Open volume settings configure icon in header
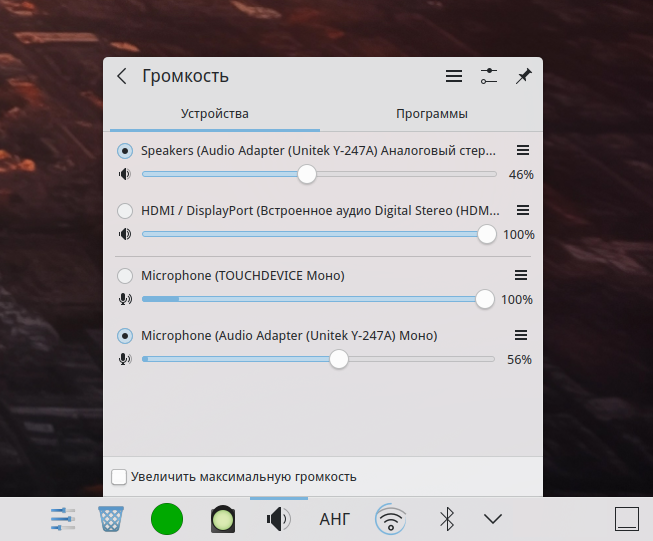 [488, 76]
